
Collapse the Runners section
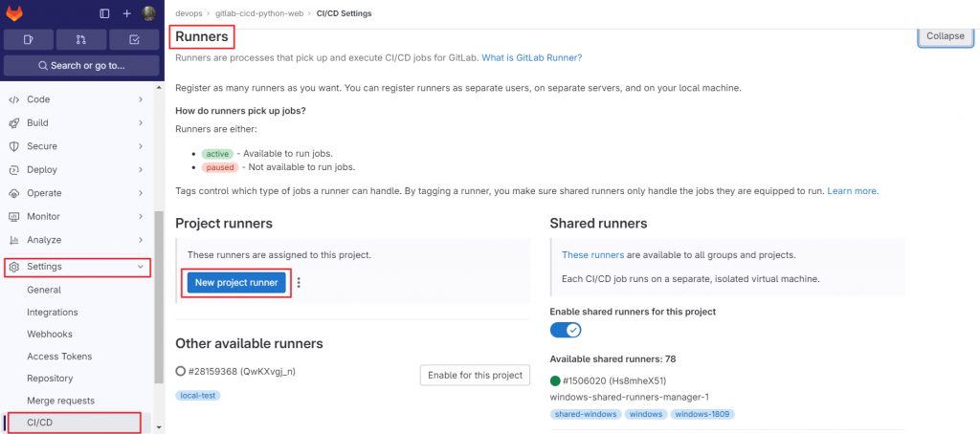tap(945, 36)
